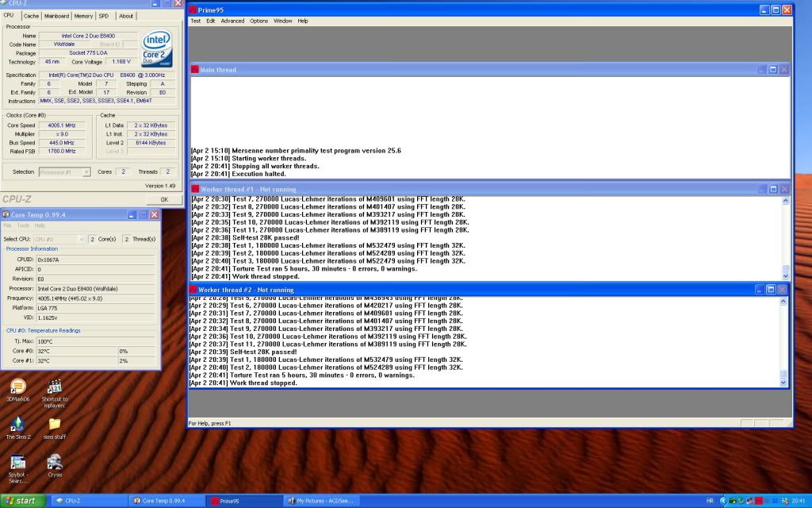The width and height of the screenshot is (812, 508).
Task: Open the Advanced menu in Prime95
Action: [x=232, y=21]
